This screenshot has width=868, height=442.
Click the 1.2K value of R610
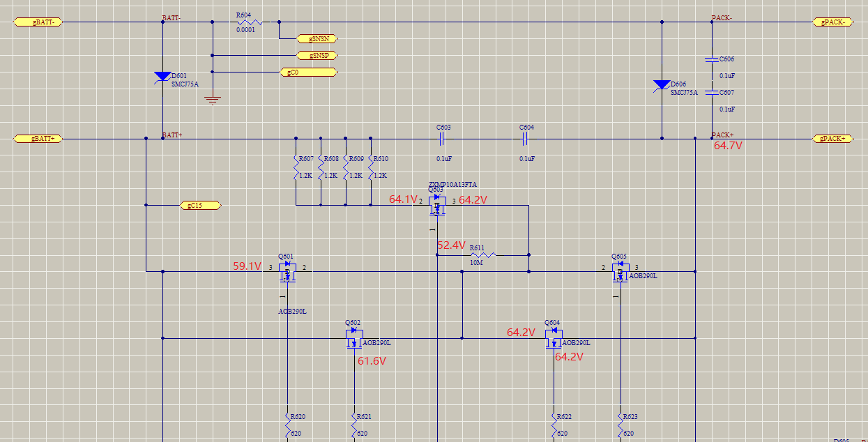click(380, 176)
